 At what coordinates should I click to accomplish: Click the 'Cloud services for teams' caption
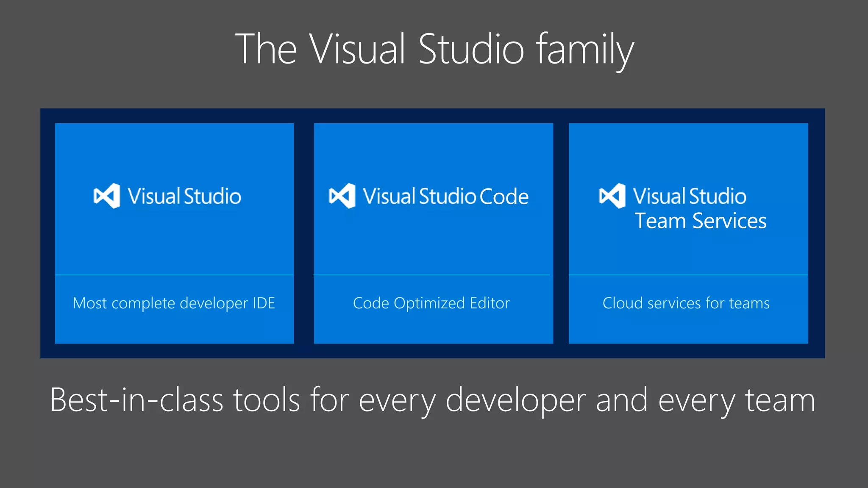(x=686, y=303)
